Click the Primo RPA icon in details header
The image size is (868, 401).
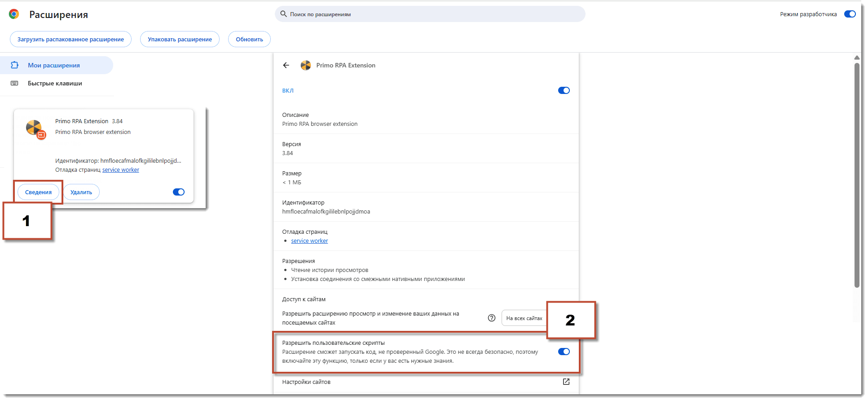[x=306, y=65]
